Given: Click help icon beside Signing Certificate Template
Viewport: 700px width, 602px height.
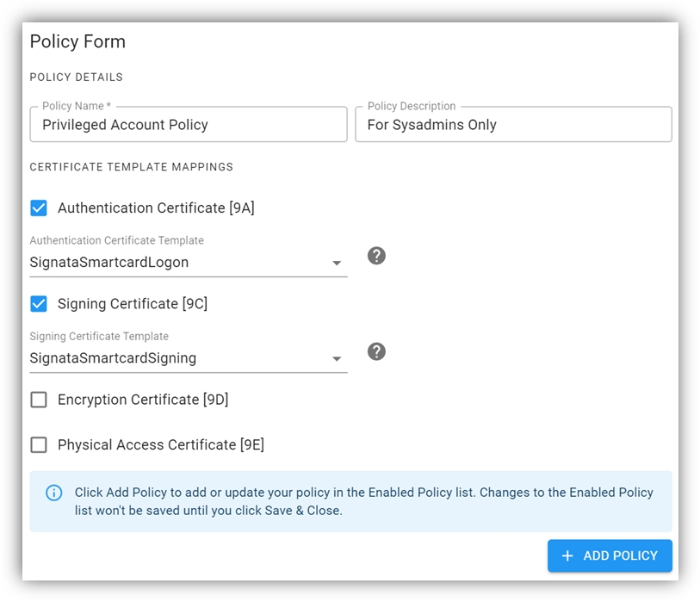Looking at the screenshot, I should tap(376, 351).
